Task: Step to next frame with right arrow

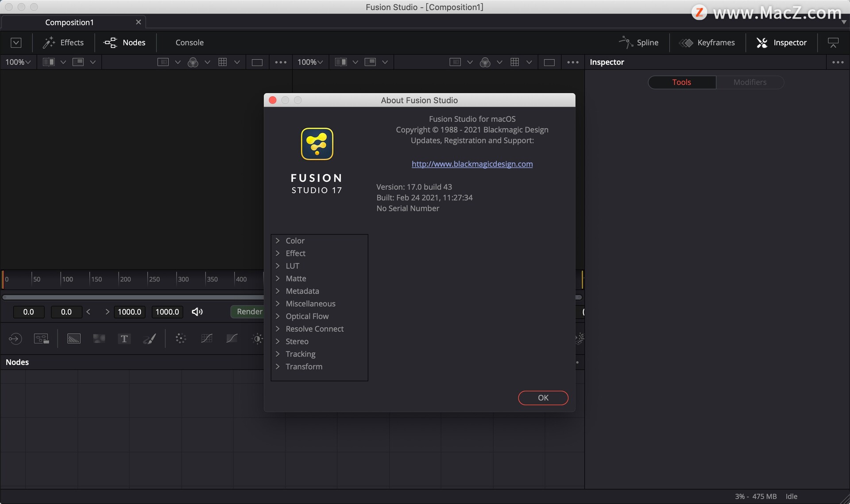Action: (107, 312)
